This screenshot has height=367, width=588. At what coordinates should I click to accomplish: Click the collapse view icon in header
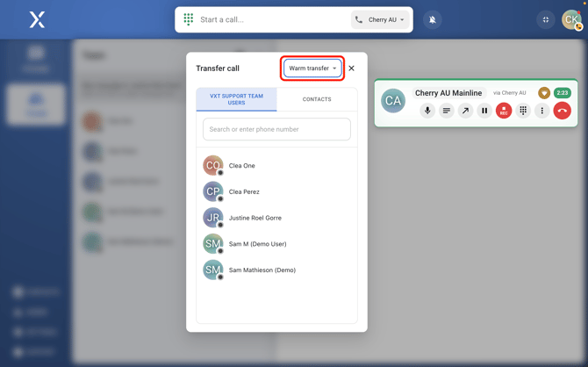coord(546,19)
